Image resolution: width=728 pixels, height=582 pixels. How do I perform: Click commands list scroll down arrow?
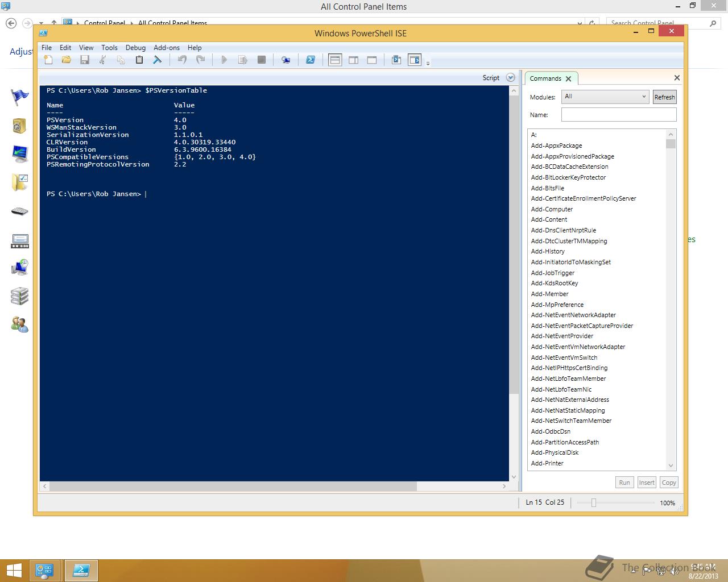tap(671, 465)
